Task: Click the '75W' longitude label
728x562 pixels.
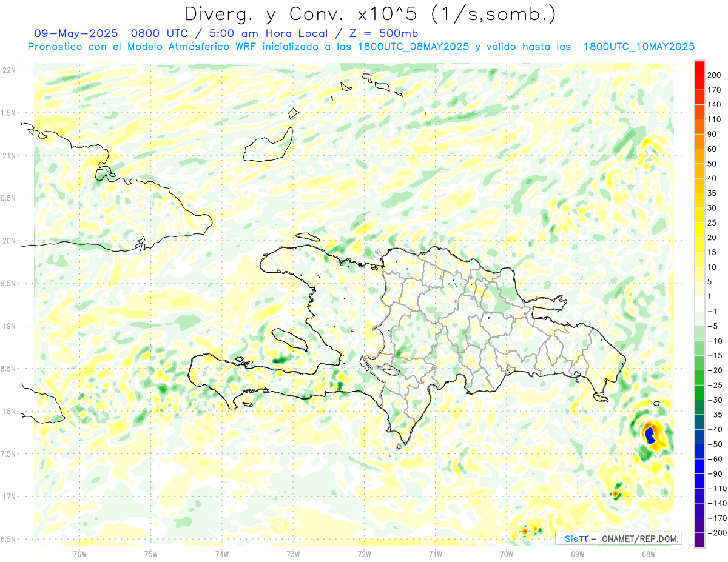Action: pos(150,554)
